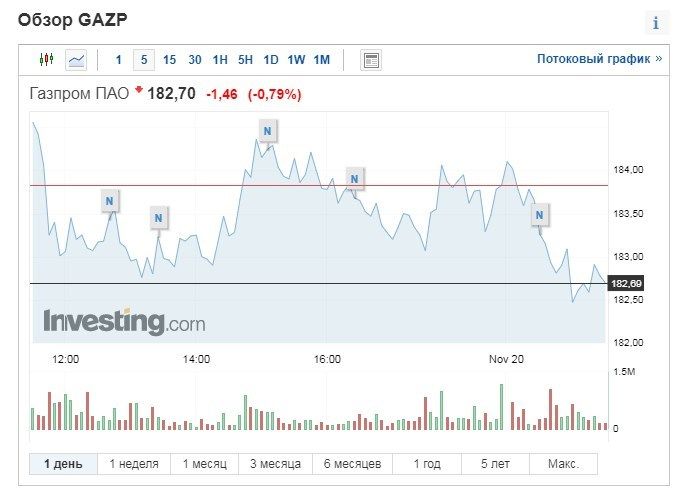The width and height of the screenshot is (682, 496).
Task: Select the 1D interval option
Action: [271, 60]
